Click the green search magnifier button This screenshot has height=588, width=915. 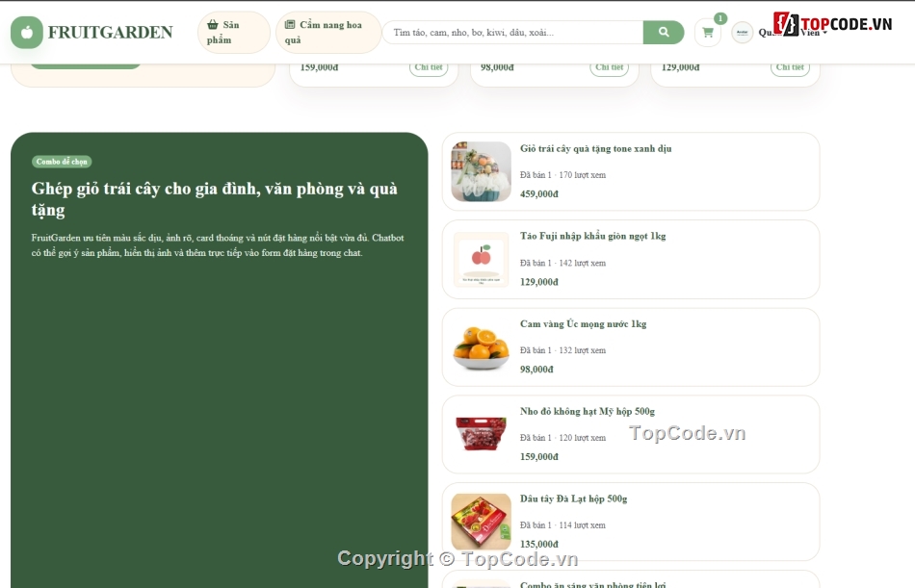(x=664, y=32)
